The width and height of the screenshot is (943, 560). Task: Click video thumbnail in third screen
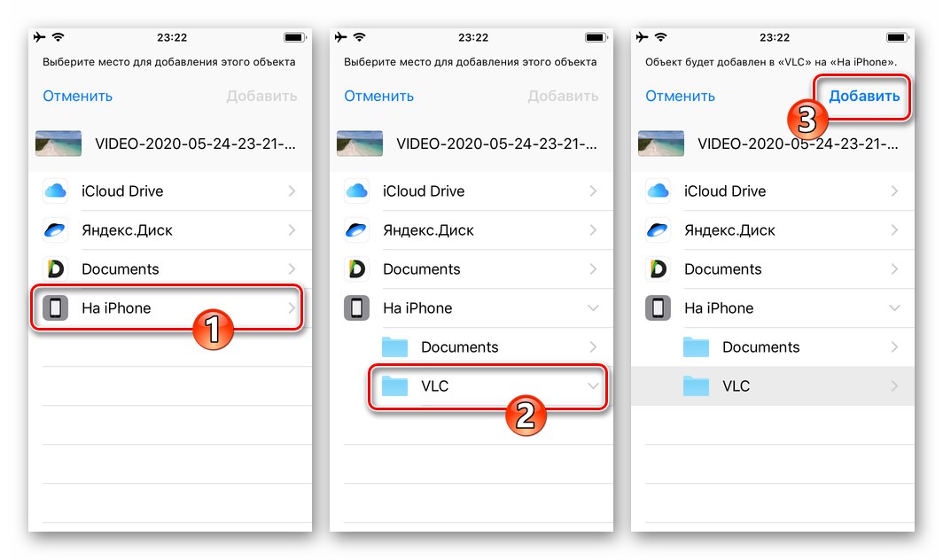661,144
